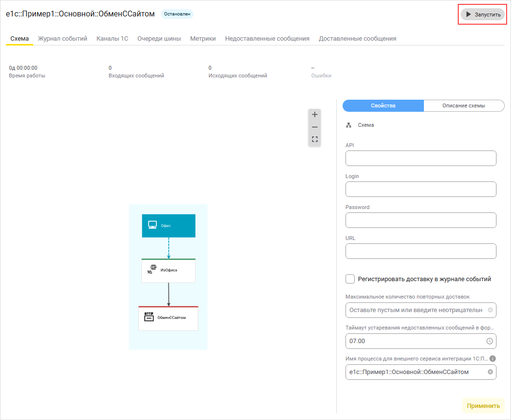
Task: Select the Офис node in diagram
Action: pos(168,225)
